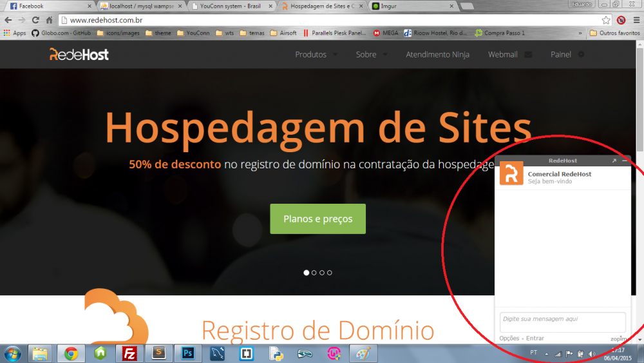Select the first carousel slide dot
This screenshot has height=363, width=644.
[307, 273]
